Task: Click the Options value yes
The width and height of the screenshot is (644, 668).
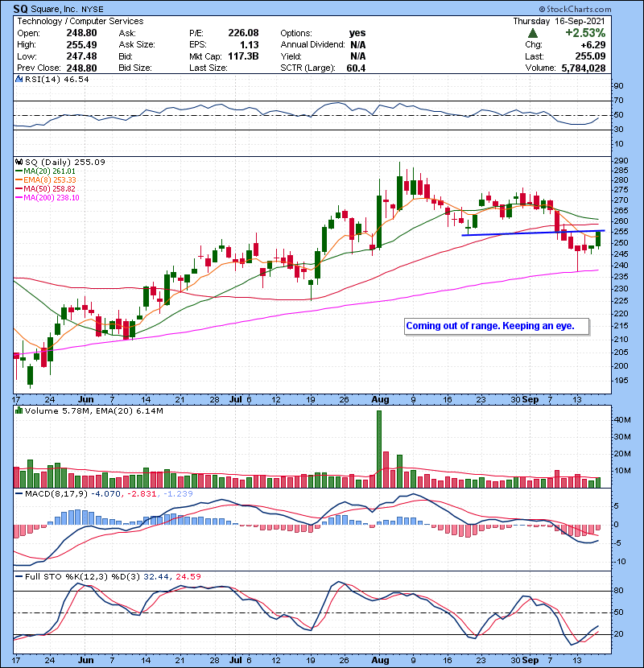Action: [357, 33]
